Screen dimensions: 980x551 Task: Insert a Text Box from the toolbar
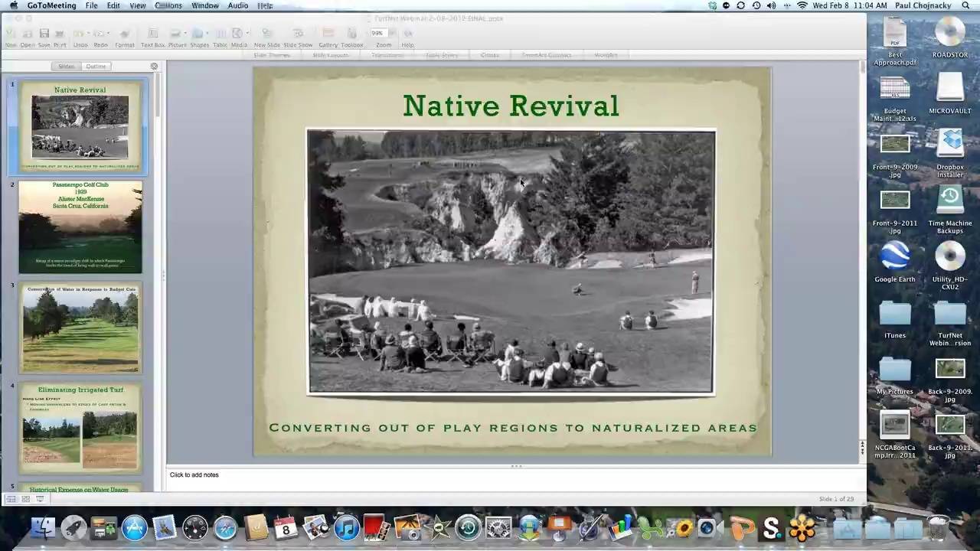(152, 34)
